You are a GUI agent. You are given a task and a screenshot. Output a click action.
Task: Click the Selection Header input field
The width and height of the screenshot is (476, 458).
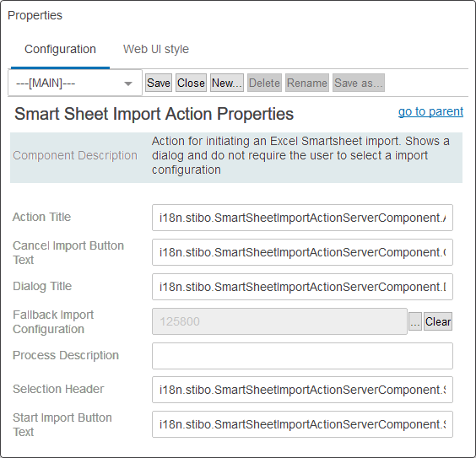pos(302,390)
